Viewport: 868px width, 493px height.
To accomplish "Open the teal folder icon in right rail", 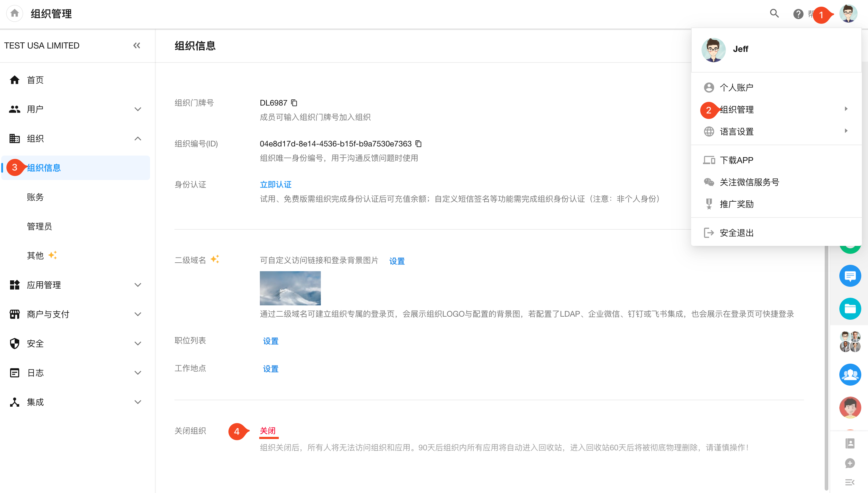I will click(850, 308).
